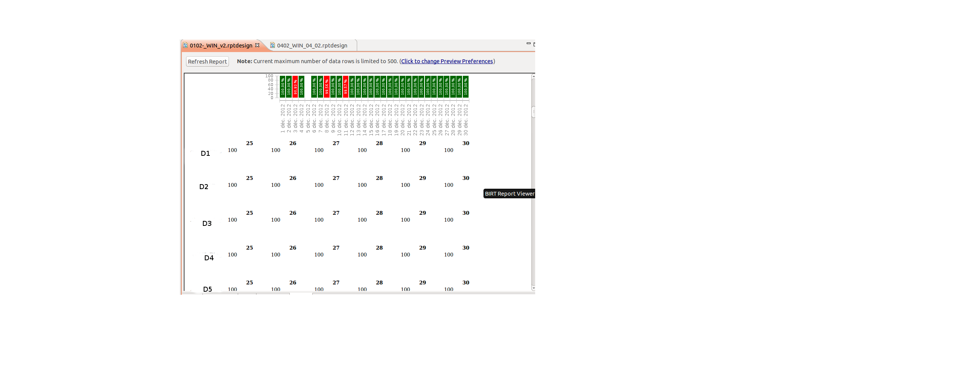Switch to the 0402_WIN_04_02.rptdesign tab
This screenshot has height=392, width=980.
pyautogui.click(x=312, y=46)
